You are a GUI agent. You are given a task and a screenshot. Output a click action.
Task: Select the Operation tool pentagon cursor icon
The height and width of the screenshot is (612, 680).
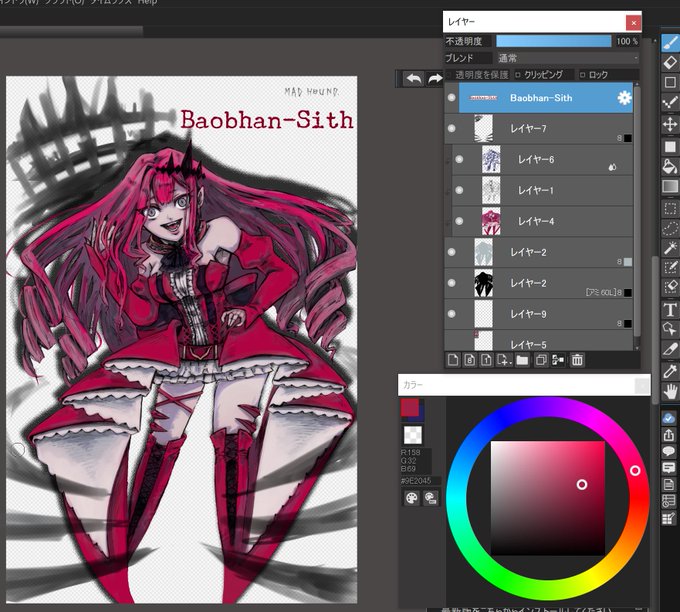point(670,329)
